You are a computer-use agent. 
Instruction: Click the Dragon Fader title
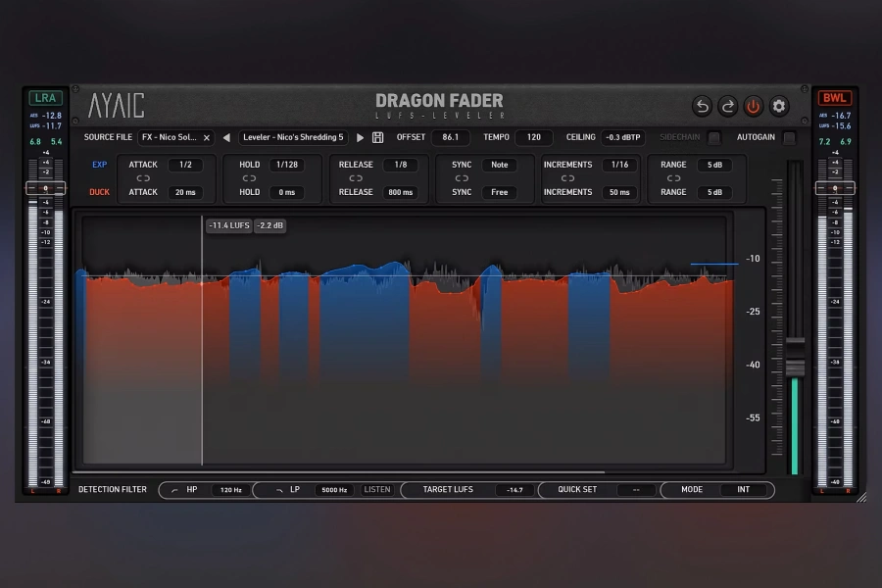pyautogui.click(x=439, y=101)
